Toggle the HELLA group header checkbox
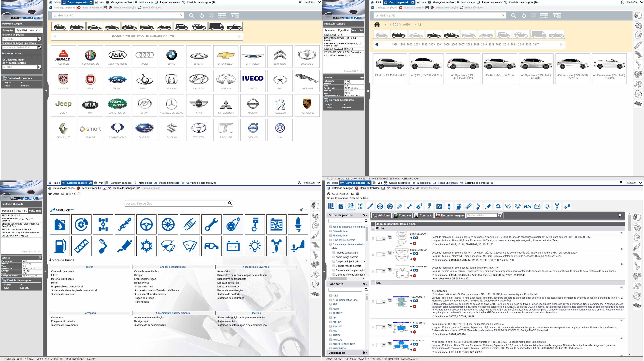Viewport: 644px width, 361px height. [373, 228]
